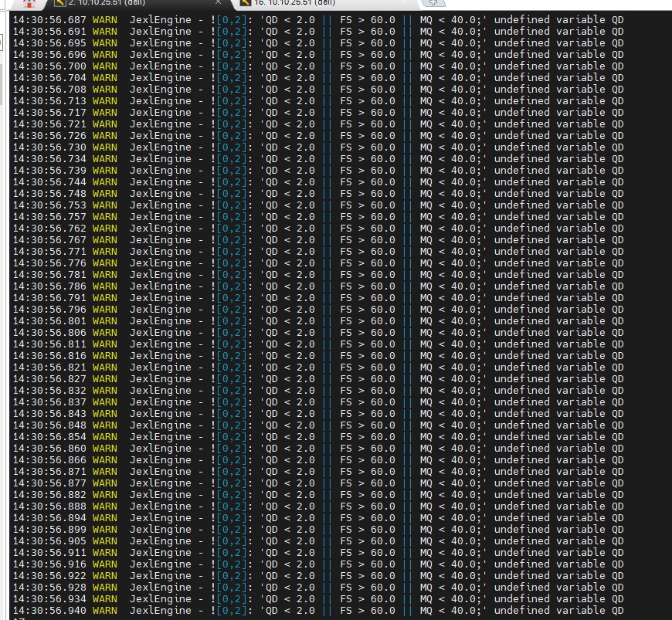Click 'FS > 60.0' on the 14:30:56.767 line
672x620 pixels.
tap(368, 239)
